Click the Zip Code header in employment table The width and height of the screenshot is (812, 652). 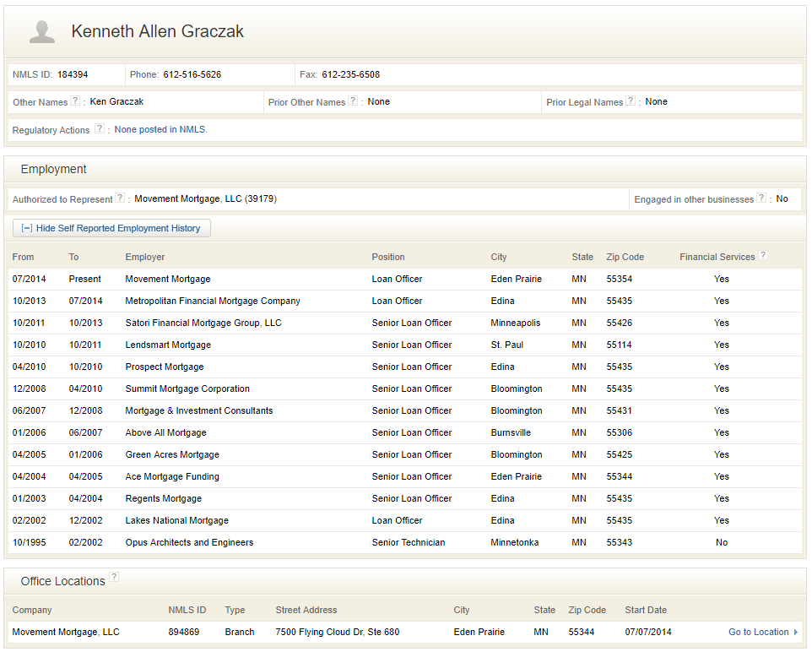tap(625, 257)
